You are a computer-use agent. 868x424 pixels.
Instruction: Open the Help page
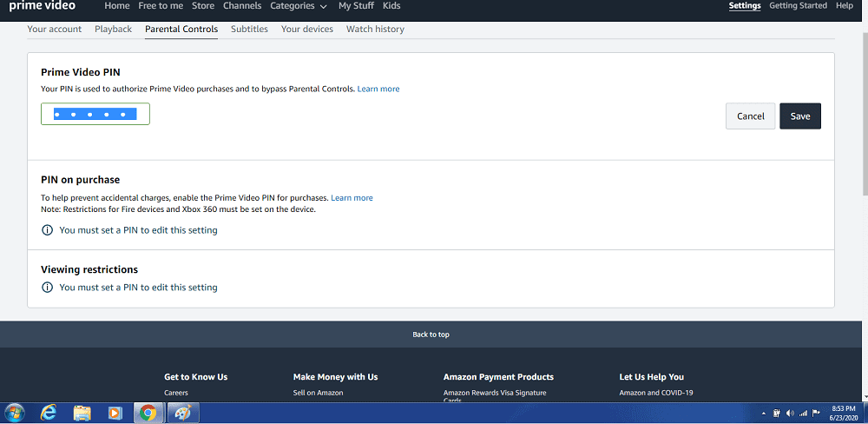(845, 5)
